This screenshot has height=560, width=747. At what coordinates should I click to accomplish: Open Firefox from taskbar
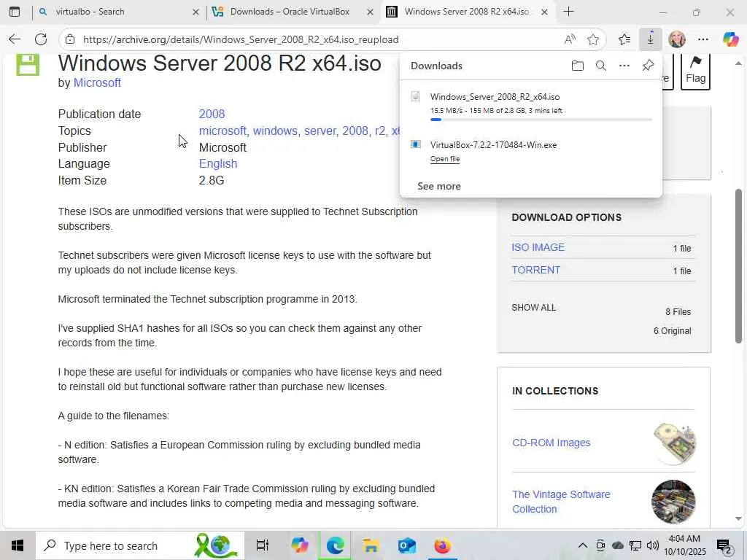point(443,545)
